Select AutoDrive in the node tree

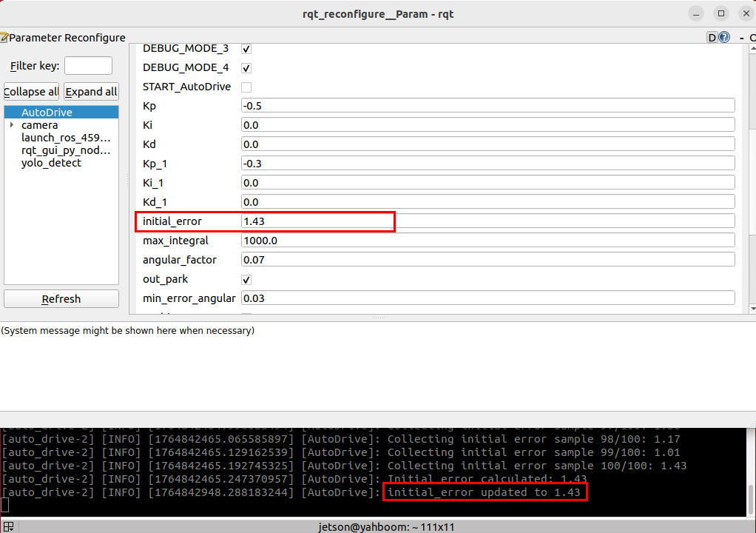tap(61, 113)
